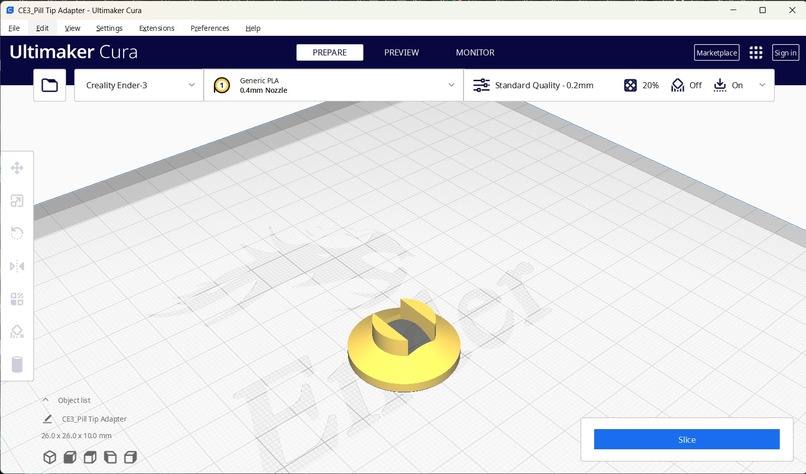Viewport: 806px width, 474px height.
Task: Click the Slice button
Action: tap(687, 440)
